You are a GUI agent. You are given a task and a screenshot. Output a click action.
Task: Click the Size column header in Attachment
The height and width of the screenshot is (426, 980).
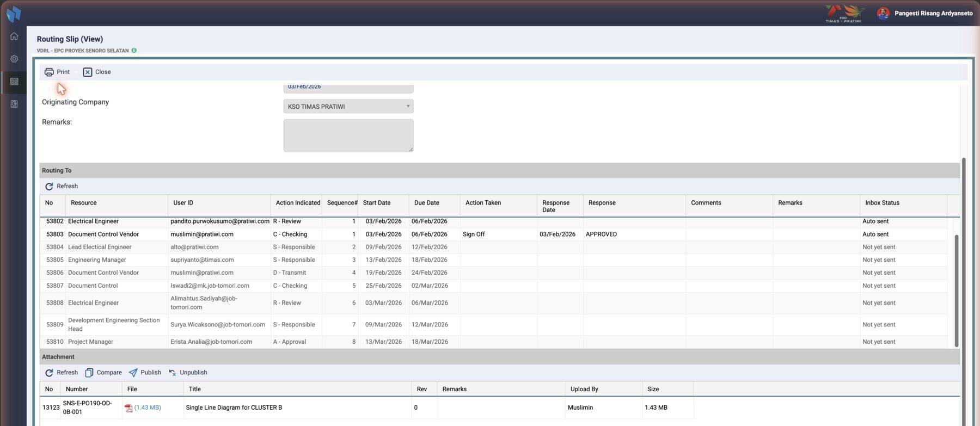667,390
